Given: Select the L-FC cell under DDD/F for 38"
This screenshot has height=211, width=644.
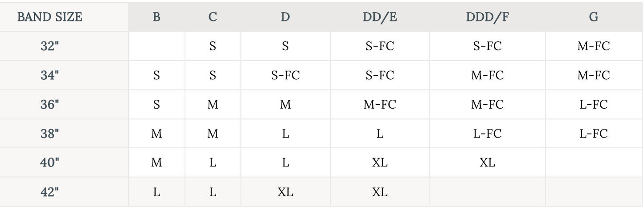Looking at the screenshot, I should point(487,134).
